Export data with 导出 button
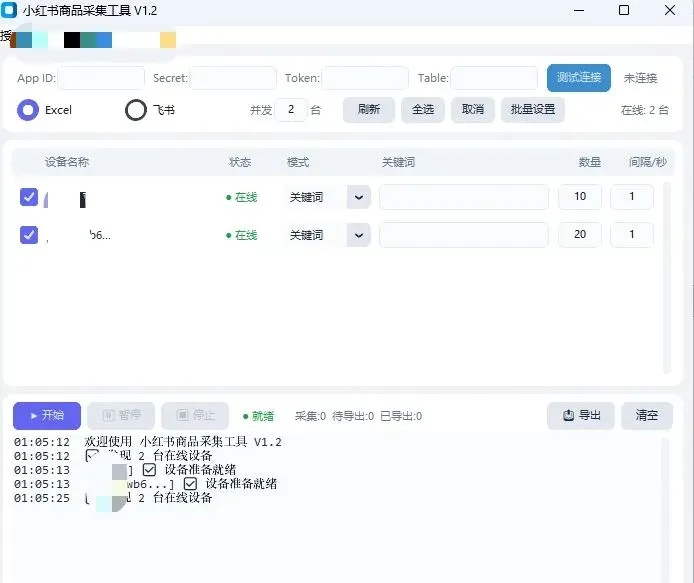This screenshot has height=583, width=694. tap(581, 416)
